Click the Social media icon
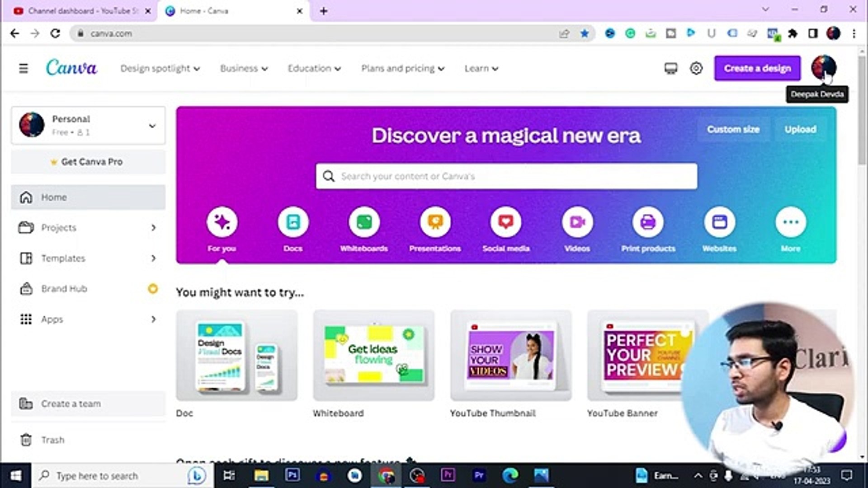The width and height of the screenshot is (868, 488). pyautogui.click(x=505, y=222)
